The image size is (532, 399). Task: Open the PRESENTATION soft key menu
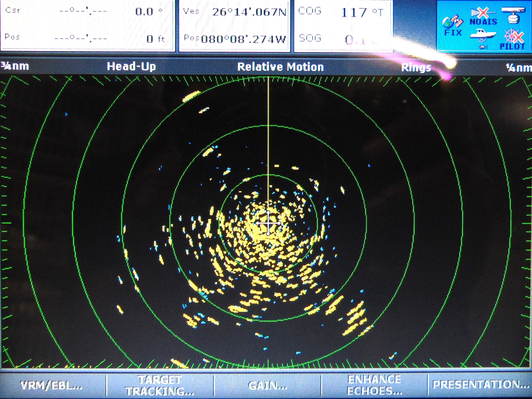click(x=480, y=385)
